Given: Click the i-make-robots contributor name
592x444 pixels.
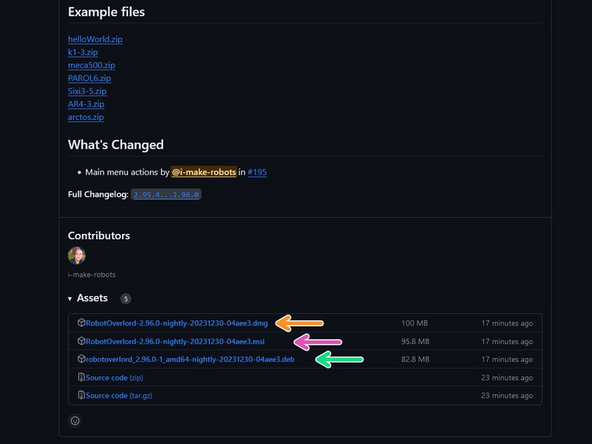Looking at the screenshot, I should (92, 275).
